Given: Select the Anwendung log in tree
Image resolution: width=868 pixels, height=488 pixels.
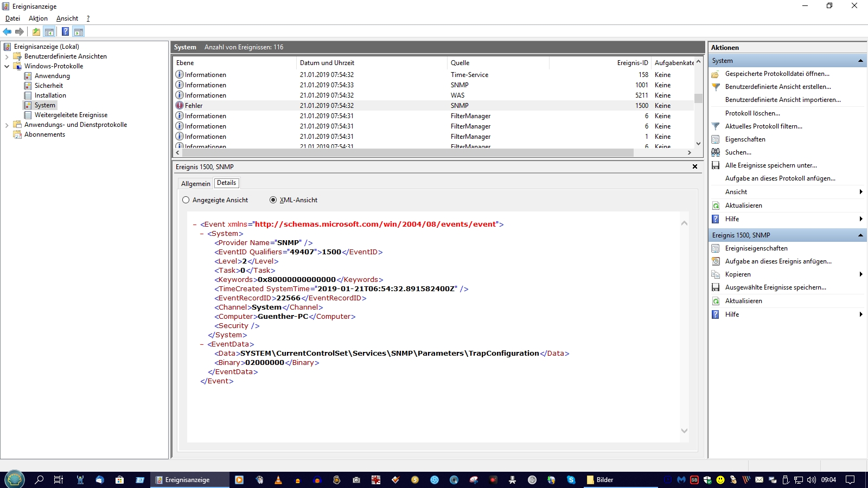Looking at the screenshot, I should [52, 76].
